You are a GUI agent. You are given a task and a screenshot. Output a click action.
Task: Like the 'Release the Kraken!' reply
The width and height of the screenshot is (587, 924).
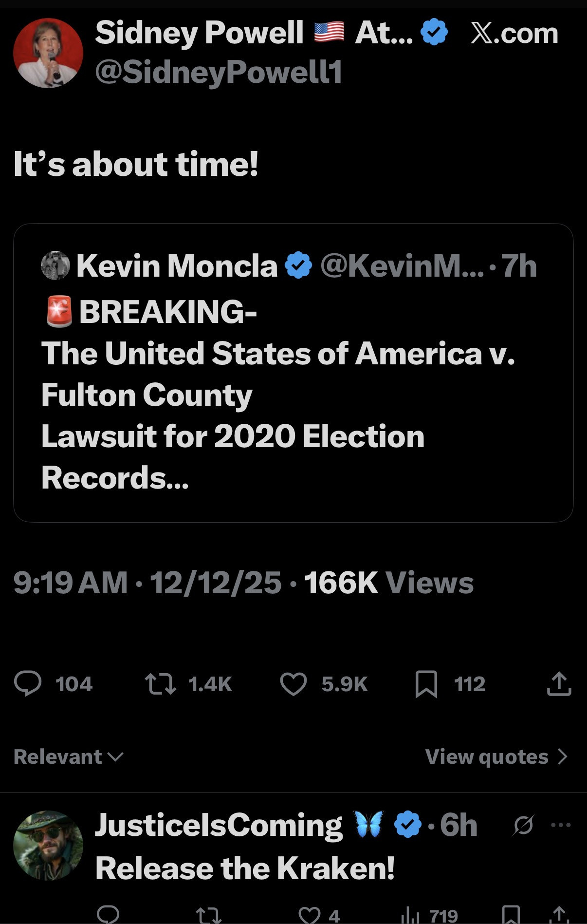coord(310,915)
